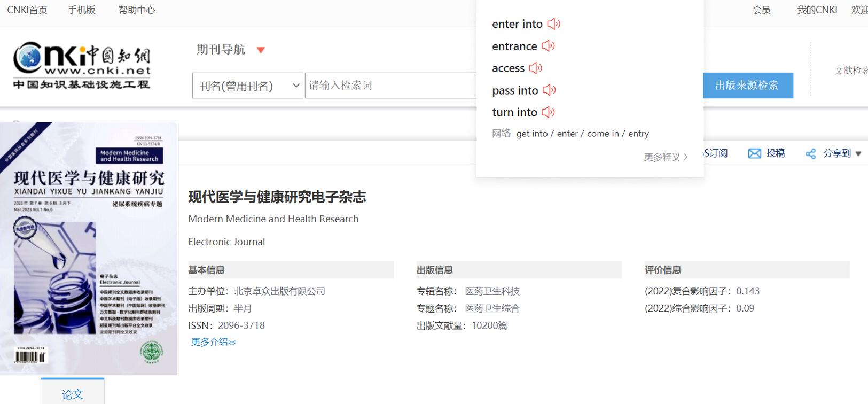This screenshot has height=404, width=868.
Task: Play pronunciation of "turn into"
Action: (549, 112)
